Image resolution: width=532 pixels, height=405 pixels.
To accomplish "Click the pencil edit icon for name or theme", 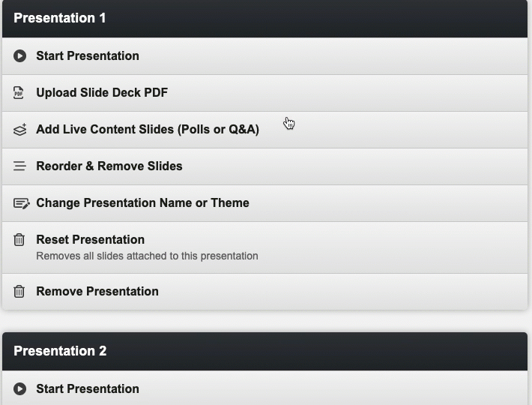I will (21, 203).
